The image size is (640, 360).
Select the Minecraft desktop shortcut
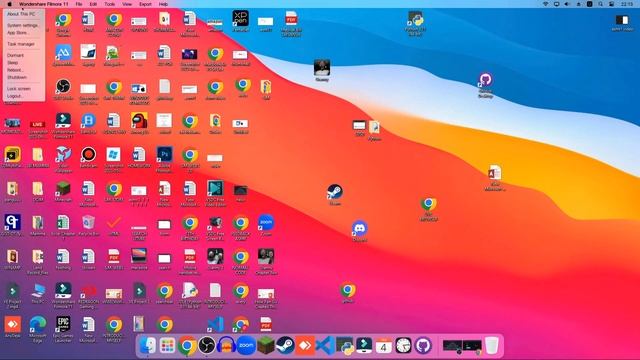point(63,189)
